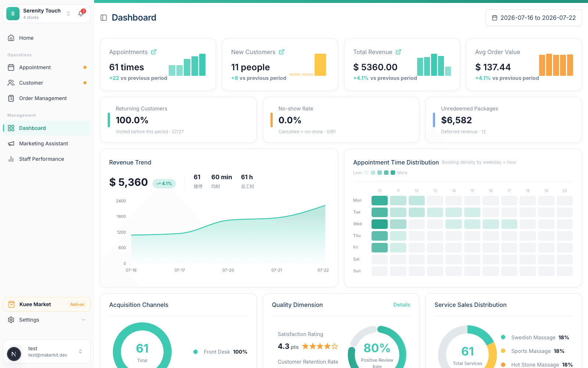Click the Unredeemed Packages $6,582 card
This screenshot has width=588, height=368.
coord(503,120)
